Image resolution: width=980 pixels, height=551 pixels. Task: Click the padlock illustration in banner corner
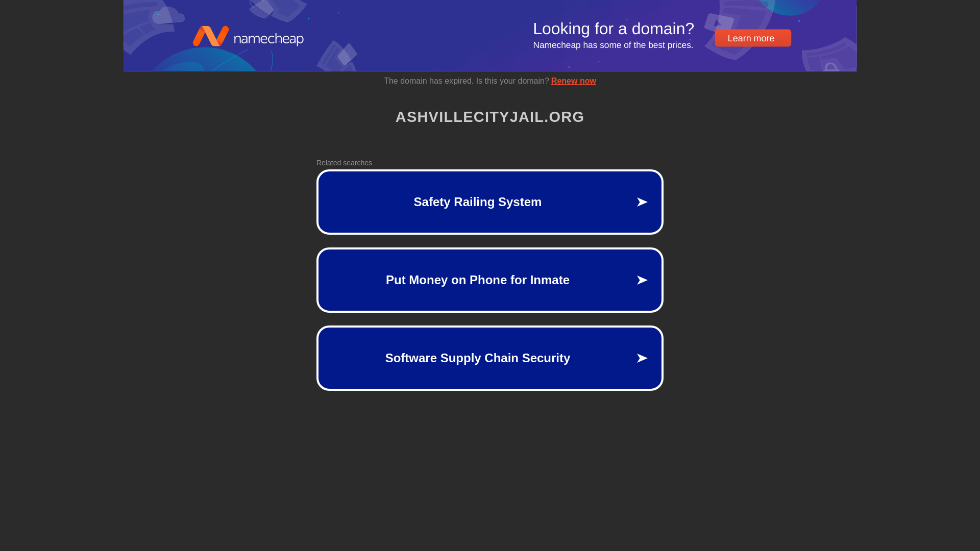(831, 67)
